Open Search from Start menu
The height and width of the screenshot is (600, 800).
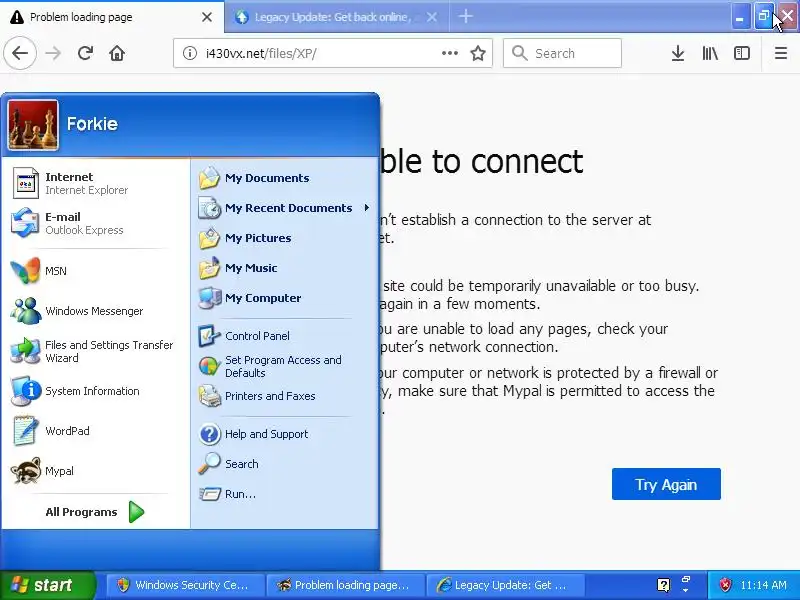tap(285, 464)
